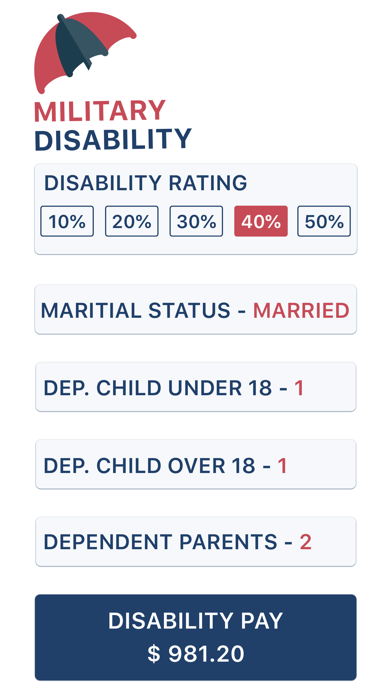This screenshot has height=696, width=392.
Task: Click the DISABILITY title text
Action: (x=113, y=139)
